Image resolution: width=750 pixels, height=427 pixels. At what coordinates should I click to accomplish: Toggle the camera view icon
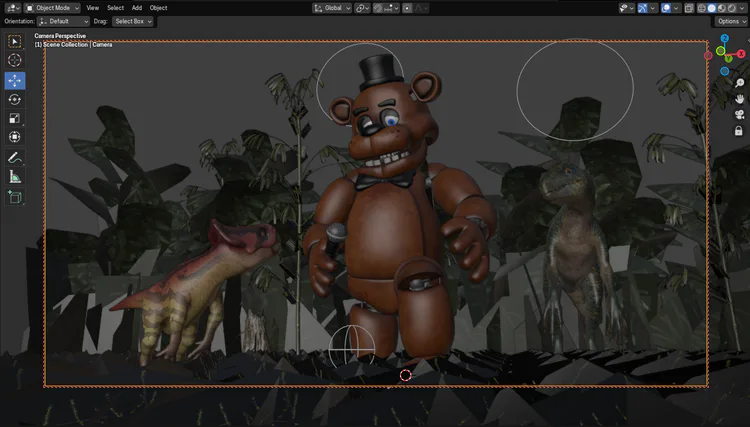[739, 115]
